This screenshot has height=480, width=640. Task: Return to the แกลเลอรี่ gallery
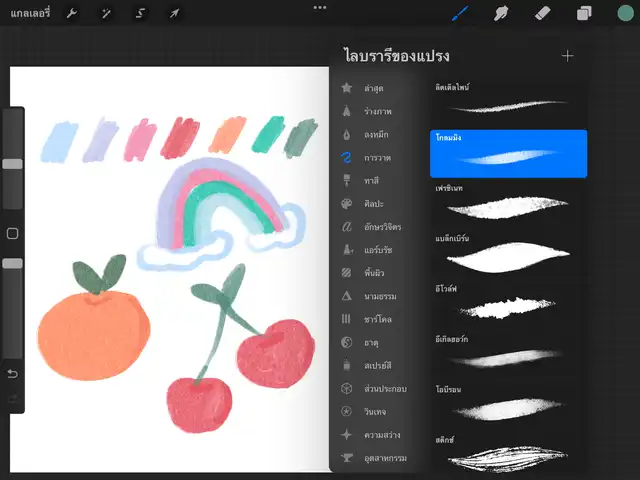(x=28, y=13)
